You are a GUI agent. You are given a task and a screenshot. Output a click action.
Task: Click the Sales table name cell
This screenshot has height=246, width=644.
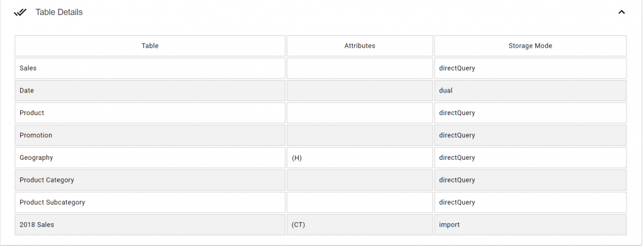pos(150,68)
